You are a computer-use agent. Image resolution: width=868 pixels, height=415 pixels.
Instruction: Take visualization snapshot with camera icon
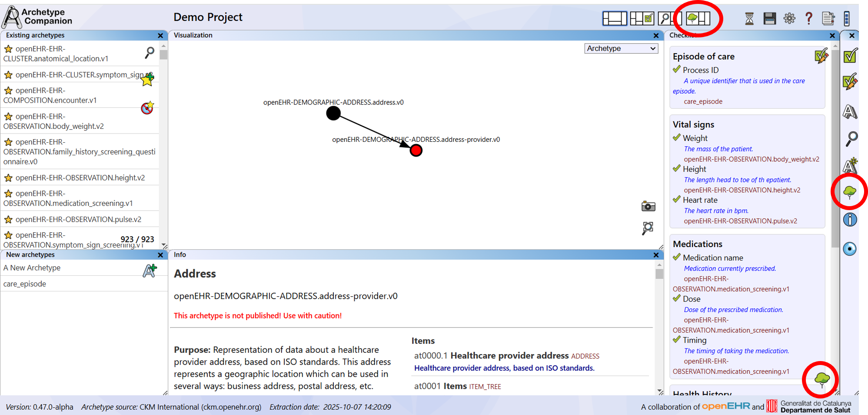[x=648, y=206]
